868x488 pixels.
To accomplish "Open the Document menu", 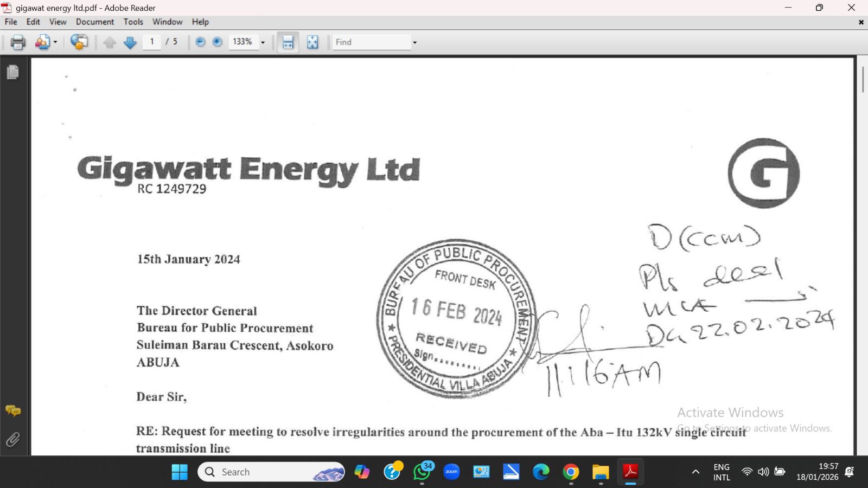I will [x=94, y=22].
